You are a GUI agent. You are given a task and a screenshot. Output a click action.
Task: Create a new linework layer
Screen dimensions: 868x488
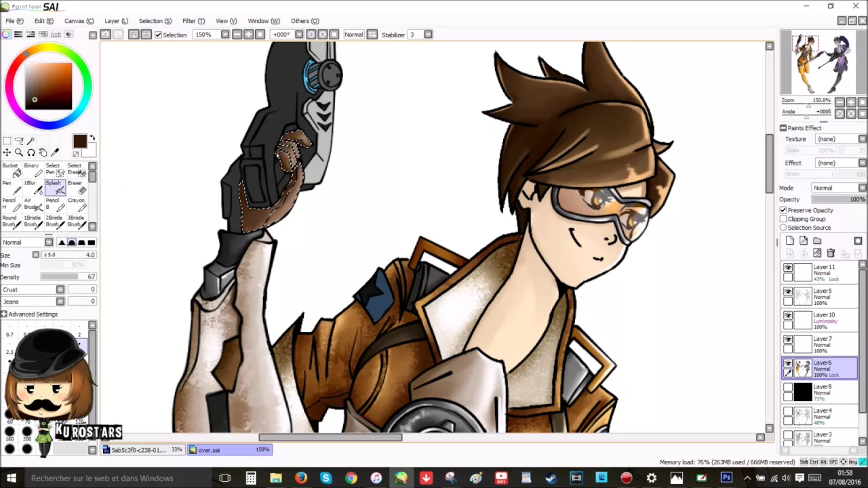804,241
